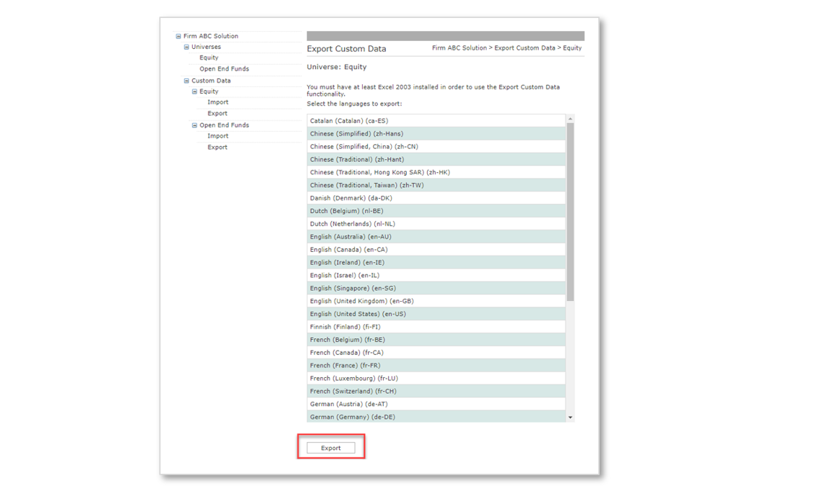The height and width of the screenshot is (504, 833).
Task: Collapse the Universes branch
Action: pos(186,46)
